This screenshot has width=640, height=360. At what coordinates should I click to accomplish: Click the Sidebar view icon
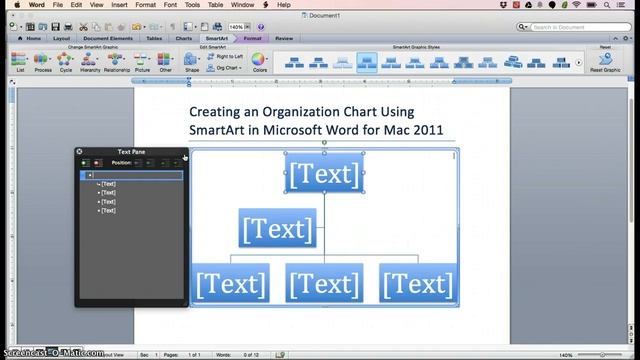[188, 27]
